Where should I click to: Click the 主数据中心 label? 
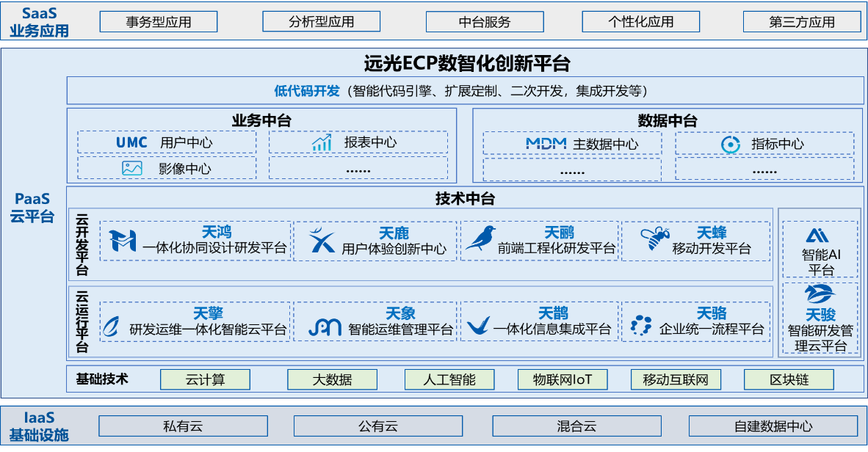(x=606, y=144)
